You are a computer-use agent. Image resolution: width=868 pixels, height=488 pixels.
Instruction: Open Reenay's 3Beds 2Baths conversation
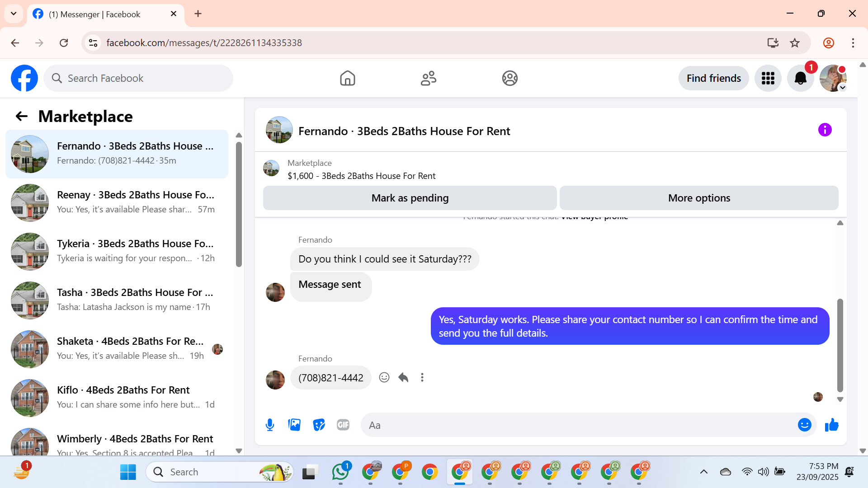(117, 203)
